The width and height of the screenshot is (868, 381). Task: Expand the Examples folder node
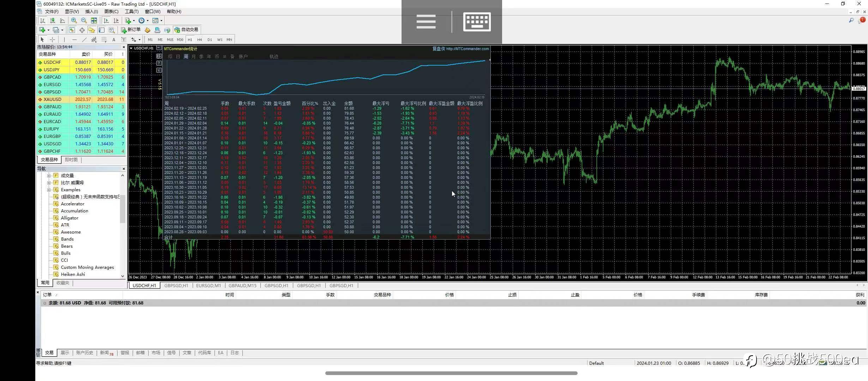click(49, 189)
